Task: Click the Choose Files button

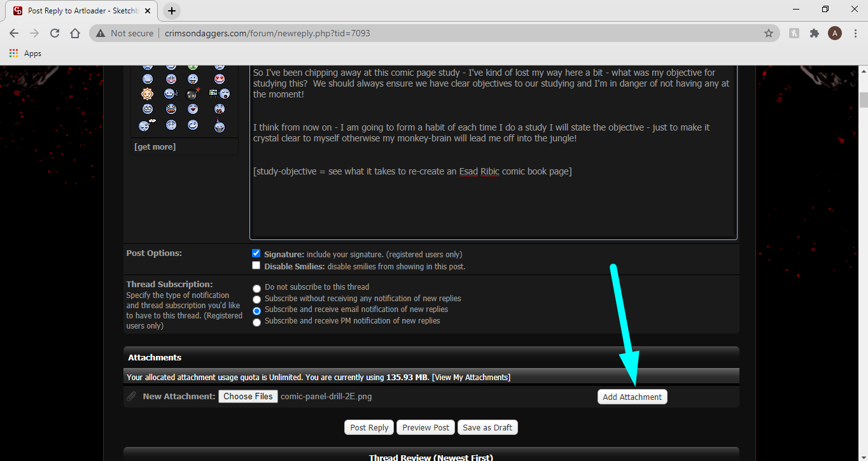Action: [248, 396]
